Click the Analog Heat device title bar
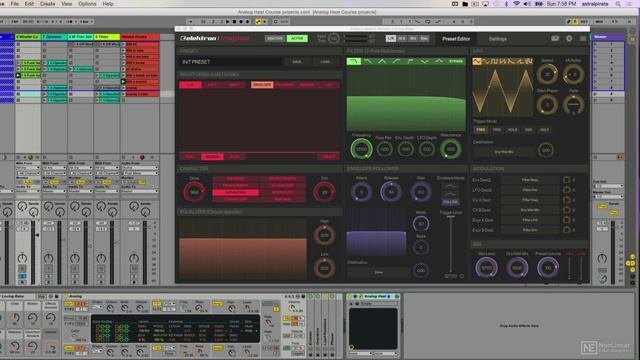This screenshot has width=640, height=360. click(373, 296)
